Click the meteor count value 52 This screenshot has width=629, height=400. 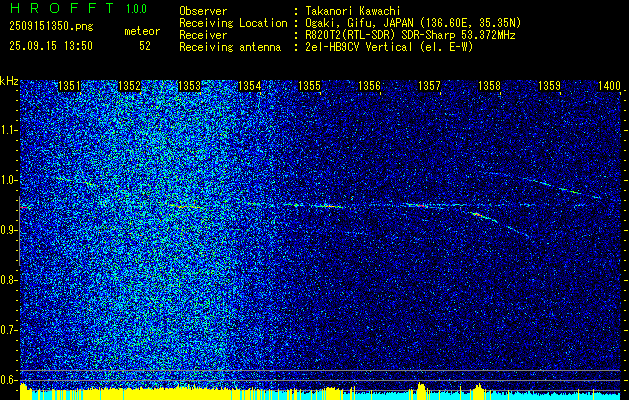tap(145, 46)
